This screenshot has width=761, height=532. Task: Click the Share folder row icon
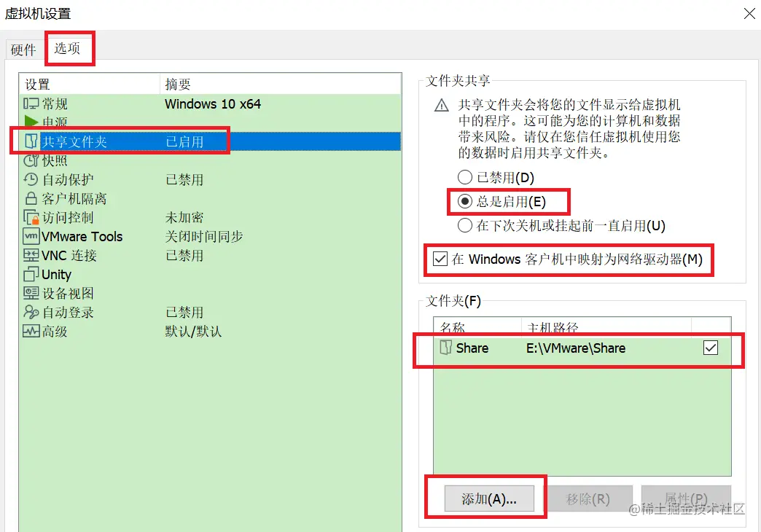pyautogui.click(x=445, y=348)
